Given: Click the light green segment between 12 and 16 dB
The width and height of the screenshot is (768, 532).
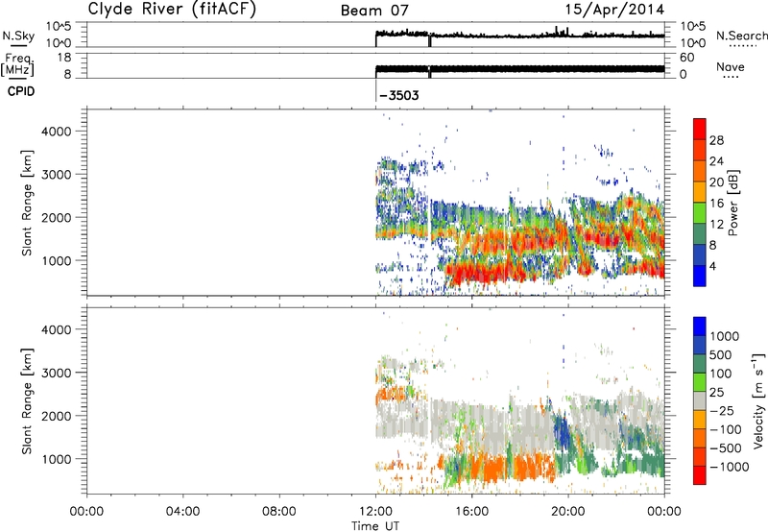Looking at the screenshot, I should 700,213.
